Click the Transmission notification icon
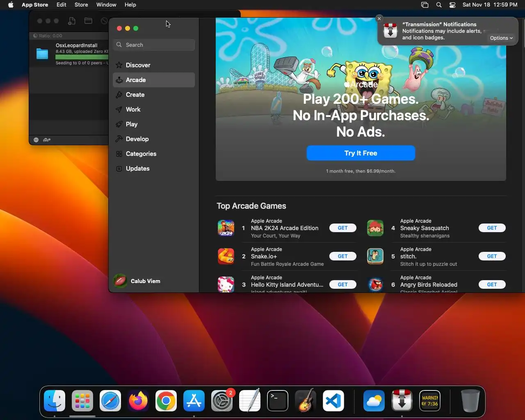The image size is (525, 420). pyautogui.click(x=390, y=31)
